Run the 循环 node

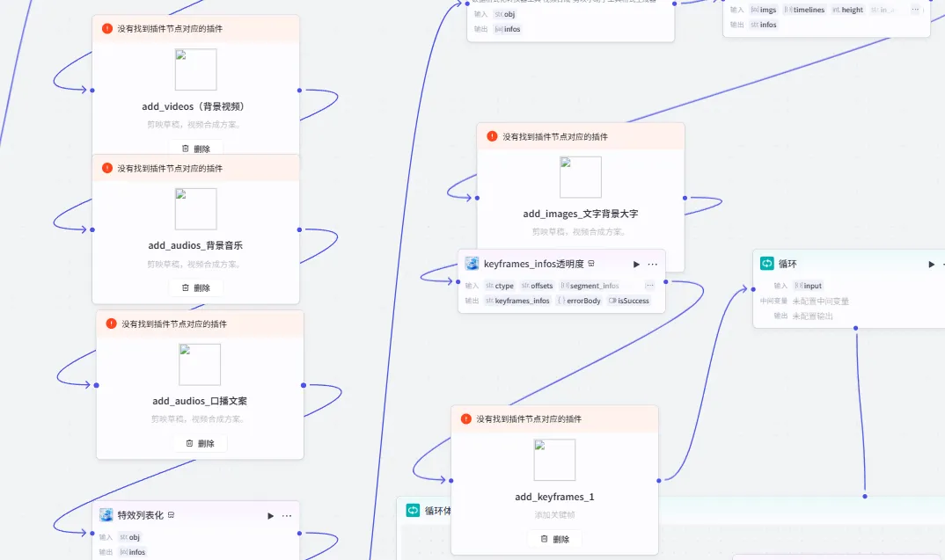click(x=931, y=265)
